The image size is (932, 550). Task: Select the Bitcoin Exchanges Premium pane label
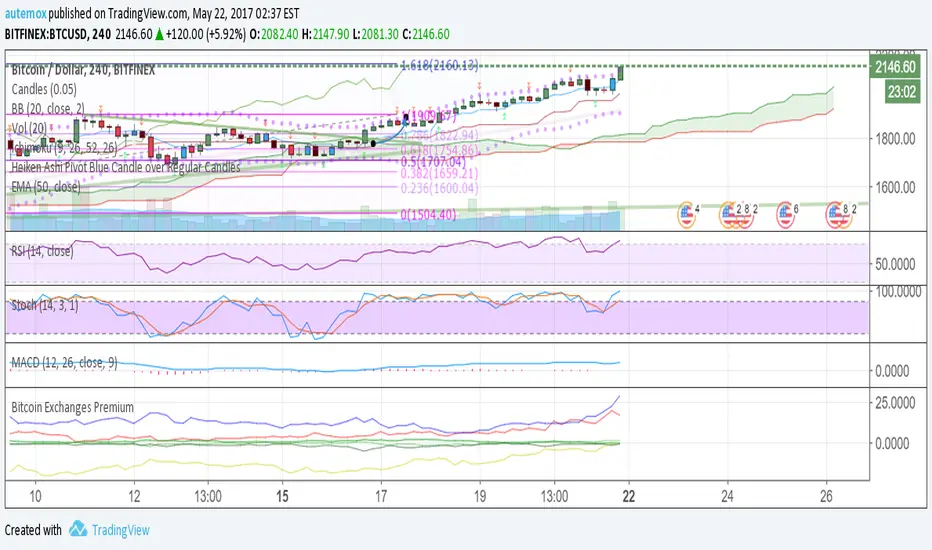(x=73, y=407)
